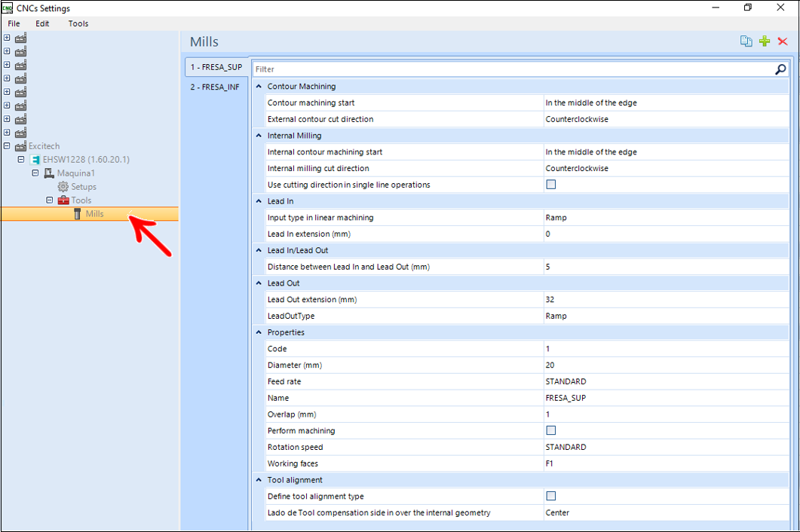The width and height of the screenshot is (800, 532).
Task: Close the CNCs Settings window
Action: [780, 8]
